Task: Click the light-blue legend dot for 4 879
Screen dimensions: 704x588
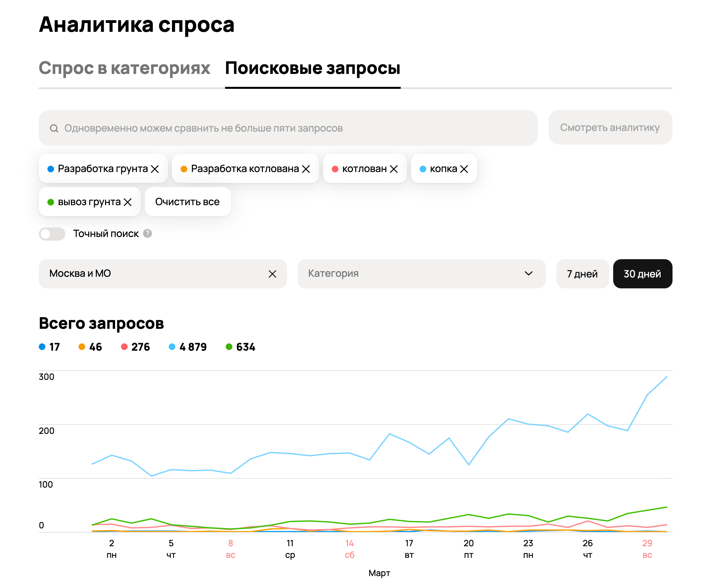Action: pos(172,347)
